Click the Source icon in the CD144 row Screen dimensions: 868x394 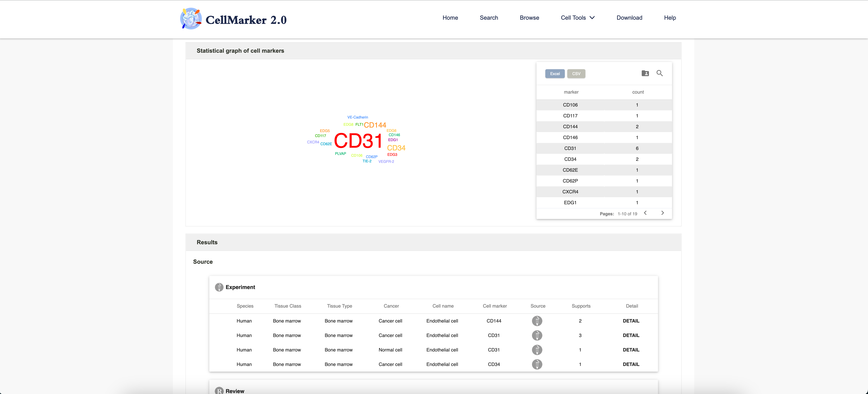[537, 321]
